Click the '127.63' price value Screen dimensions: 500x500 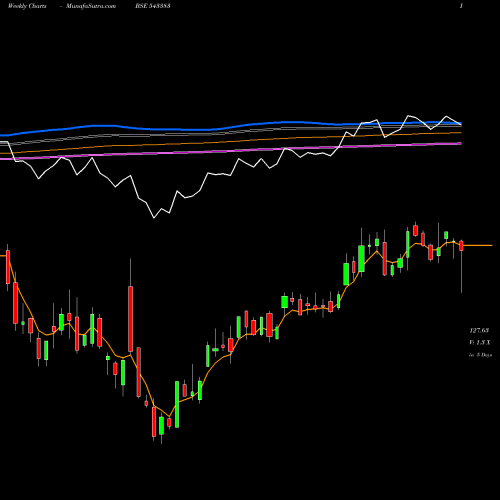pyautogui.click(x=479, y=331)
